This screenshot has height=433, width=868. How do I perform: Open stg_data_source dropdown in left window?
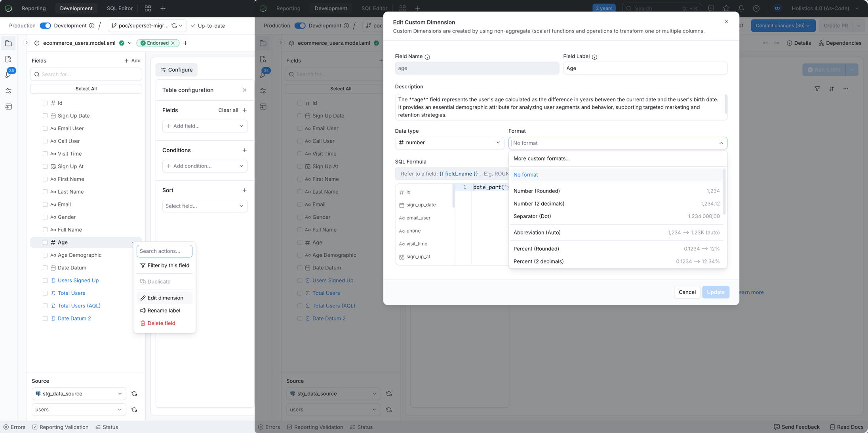pyautogui.click(x=79, y=394)
